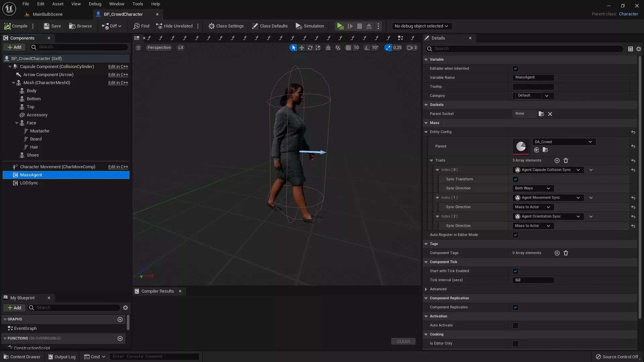Click the Tick Interval input field
The width and height of the screenshot is (644, 362).
point(533,280)
